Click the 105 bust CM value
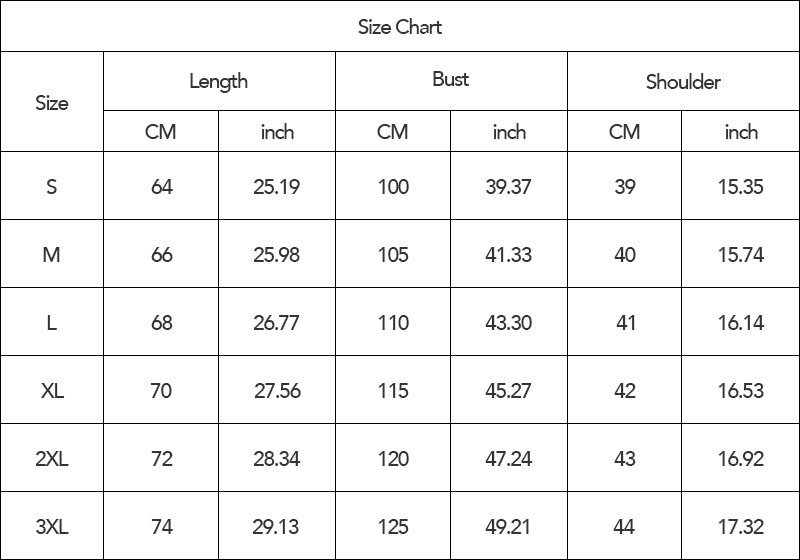 [393, 255]
